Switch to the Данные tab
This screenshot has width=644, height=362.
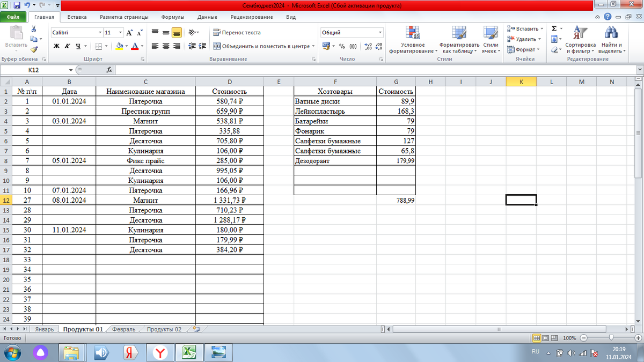[x=207, y=17]
